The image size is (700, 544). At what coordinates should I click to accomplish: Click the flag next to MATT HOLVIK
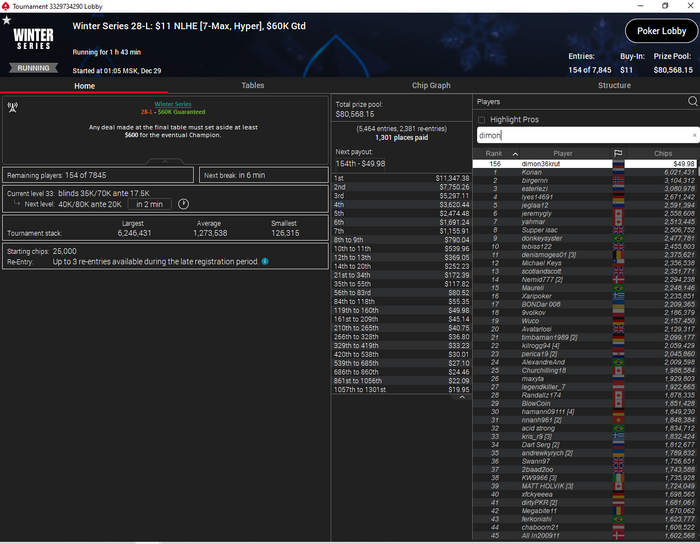(x=618, y=486)
